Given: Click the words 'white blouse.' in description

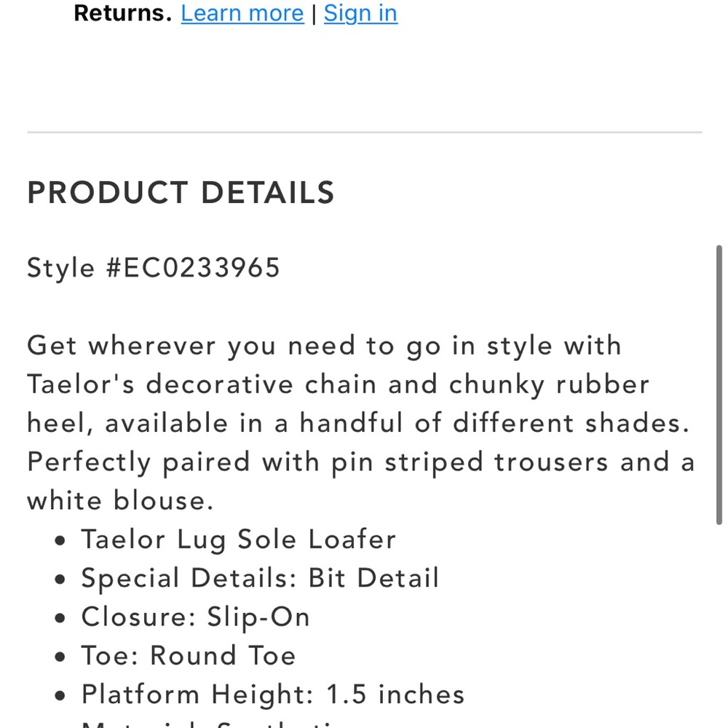Looking at the screenshot, I should [120, 501].
